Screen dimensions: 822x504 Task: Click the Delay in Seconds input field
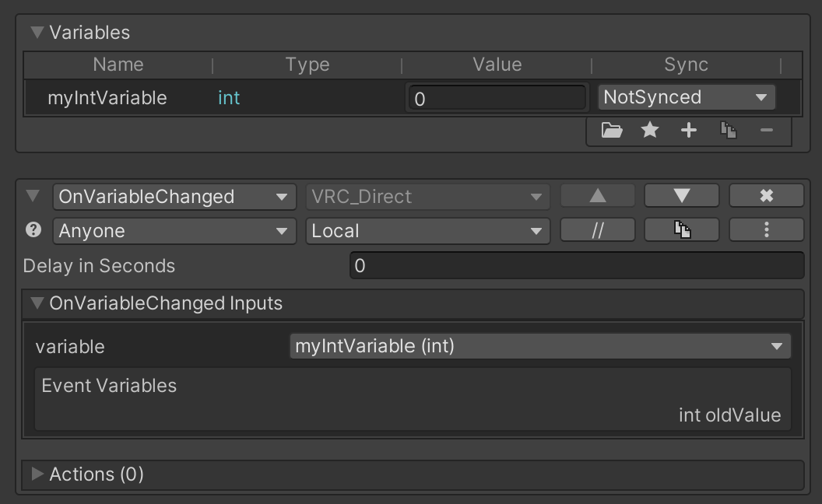[577, 266]
